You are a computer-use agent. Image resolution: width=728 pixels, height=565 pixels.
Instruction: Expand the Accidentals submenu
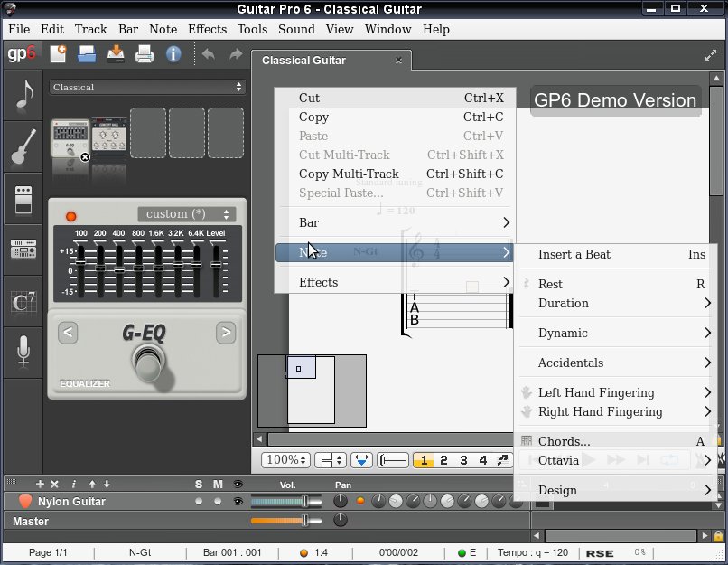615,363
